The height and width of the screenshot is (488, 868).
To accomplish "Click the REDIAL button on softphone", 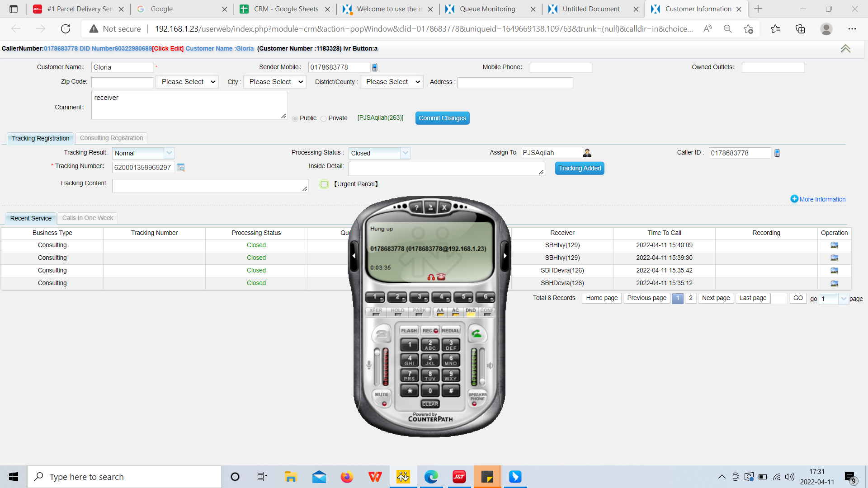I will pos(450,331).
